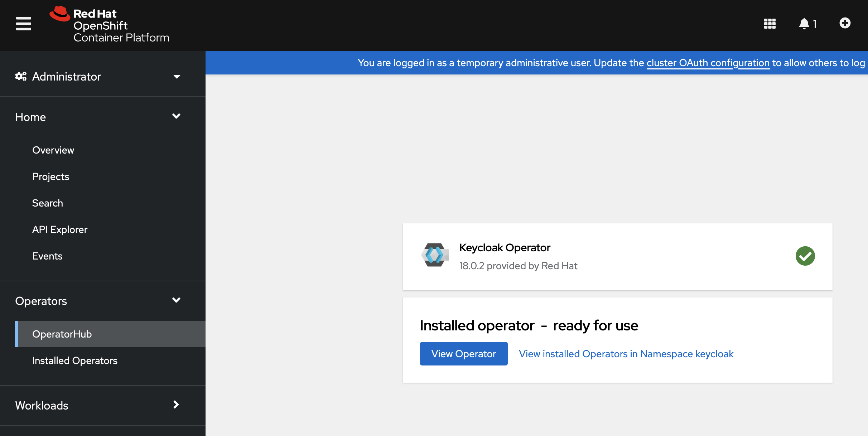Open API Explorer from sidebar
The width and height of the screenshot is (868, 436).
59,229
